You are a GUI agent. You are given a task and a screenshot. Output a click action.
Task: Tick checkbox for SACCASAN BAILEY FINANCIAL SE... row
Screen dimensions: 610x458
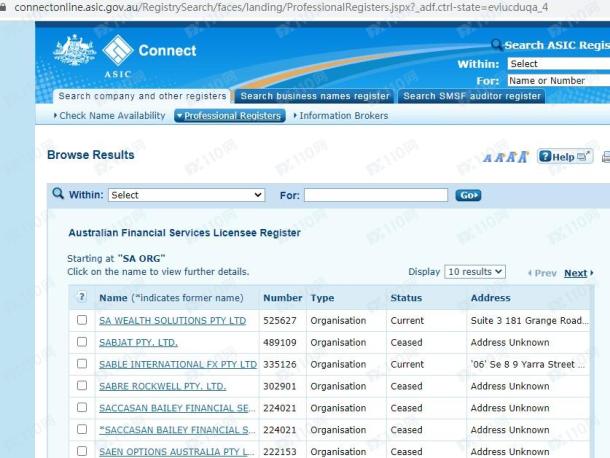coord(82,407)
